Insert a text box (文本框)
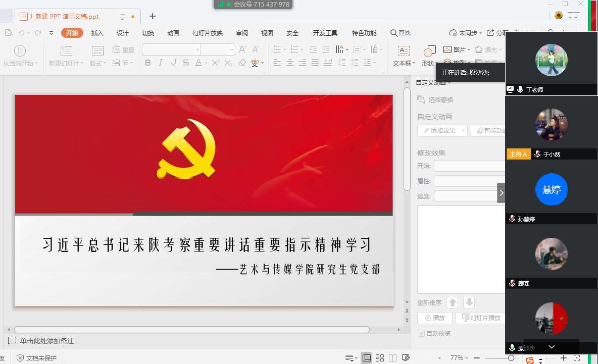Screen dimensions: 598x364 click(404, 56)
